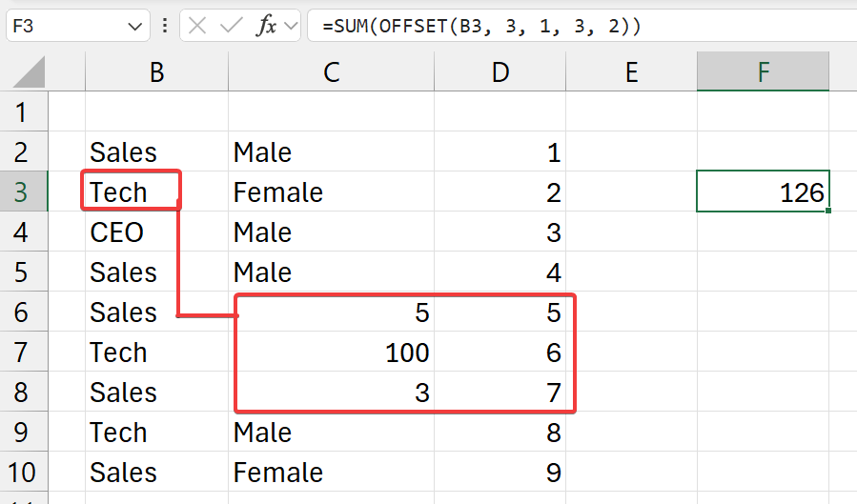Select column F header
This screenshot has height=504, width=857.
coord(763,72)
